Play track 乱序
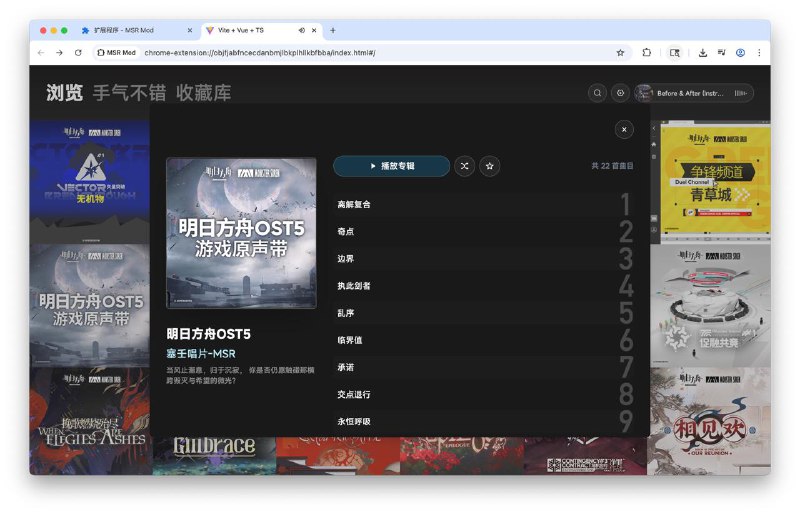 coord(484,313)
